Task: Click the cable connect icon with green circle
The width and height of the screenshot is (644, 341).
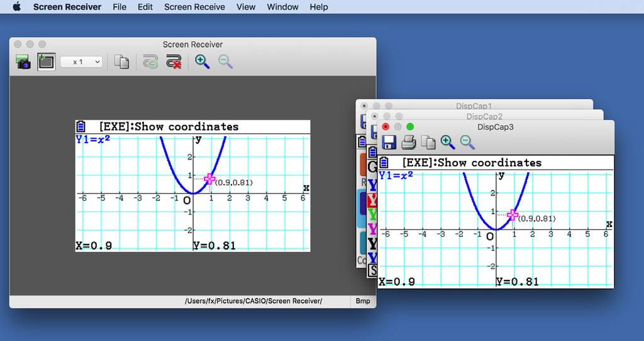Action: coord(150,62)
